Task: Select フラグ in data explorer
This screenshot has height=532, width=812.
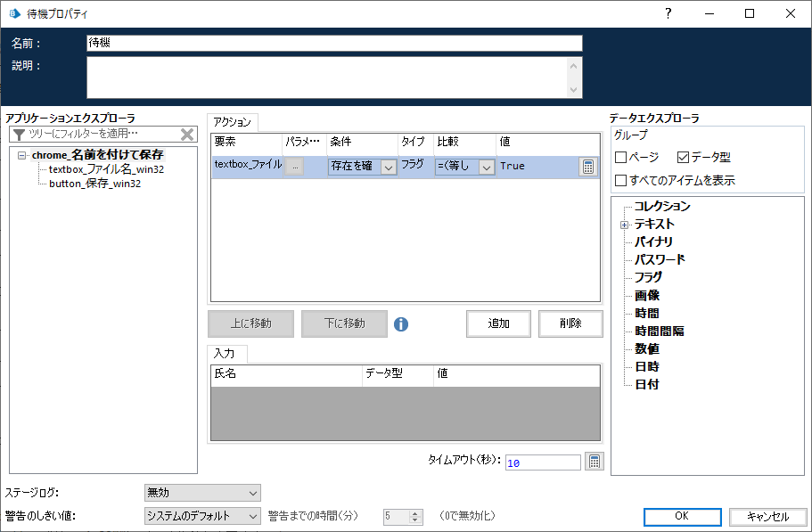Action: click(x=648, y=277)
